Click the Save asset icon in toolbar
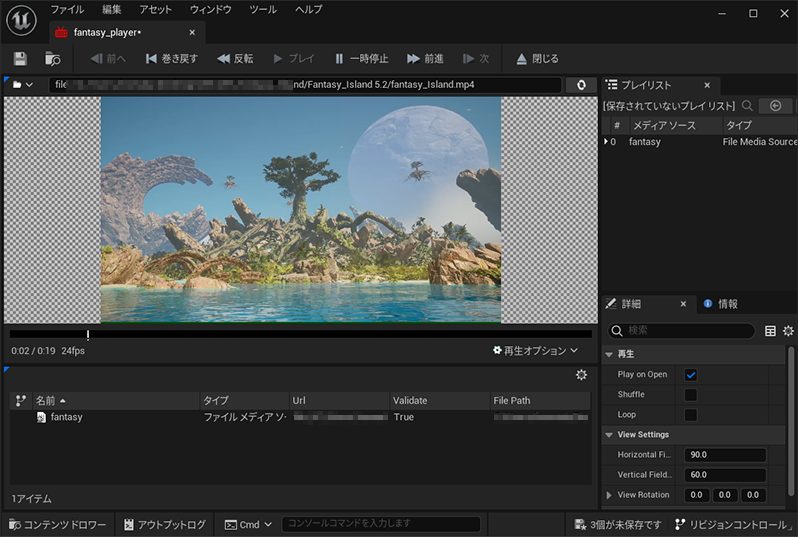The image size is (798, 537). pyautogui.click(x=20, y=59)
